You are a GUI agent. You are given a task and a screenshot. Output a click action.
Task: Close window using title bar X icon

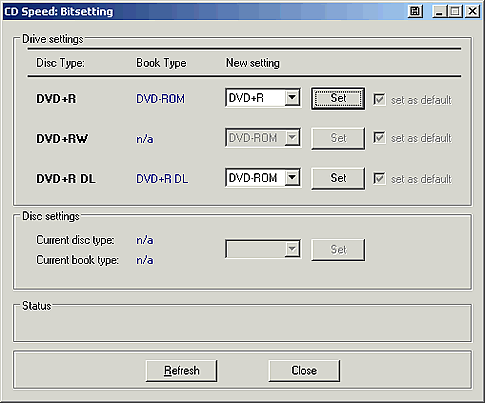472,12
